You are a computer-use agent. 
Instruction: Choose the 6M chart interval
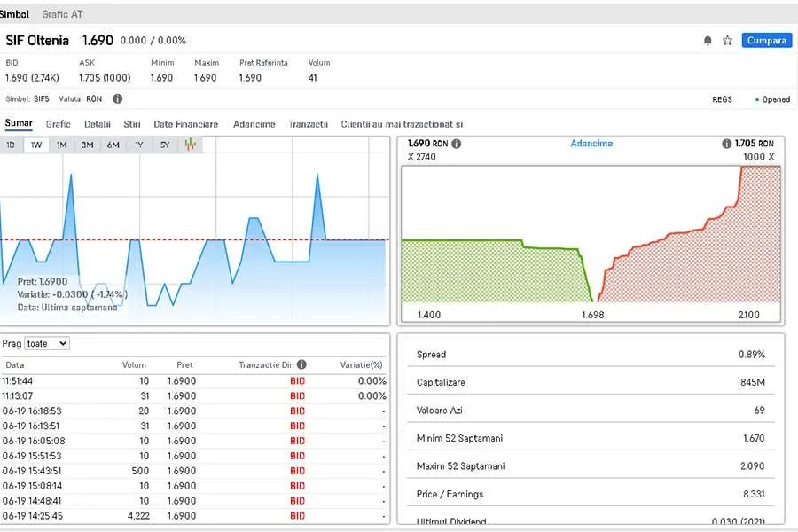[113, 145]
